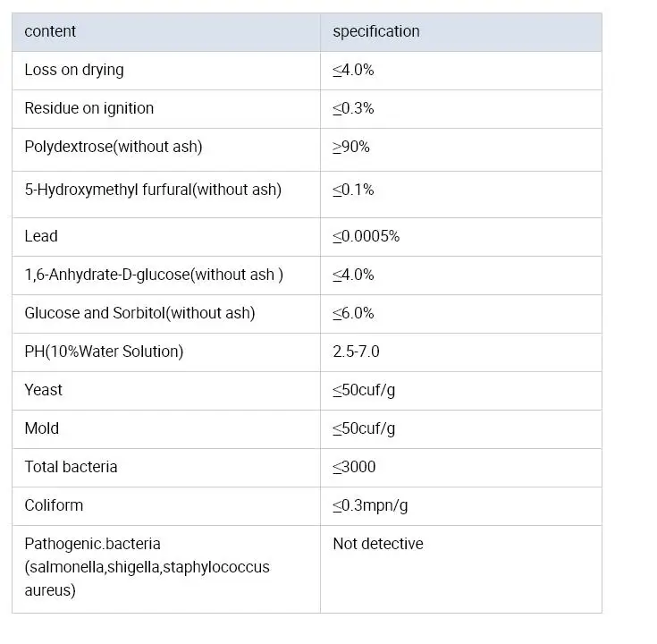The width and height of the screenshot is (657, 644).
Task: Click the ≤6.0% specification value
Action: (x=353, y=313)
